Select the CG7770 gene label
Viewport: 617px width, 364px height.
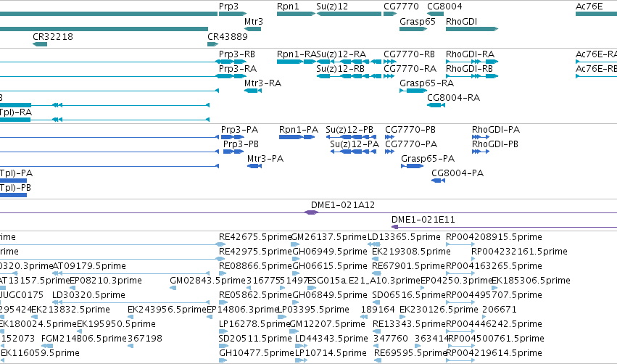tap(401, 7)
